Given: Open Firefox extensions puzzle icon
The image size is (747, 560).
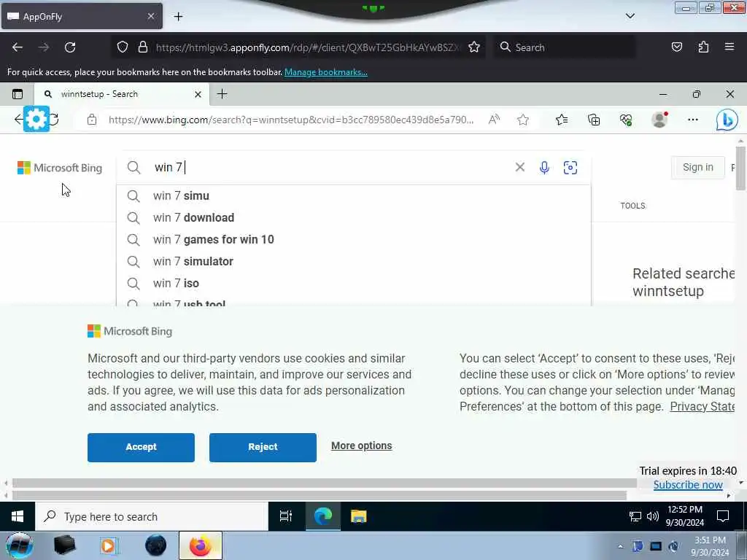Looking at the screenshot, I should [x=703, y=47].
